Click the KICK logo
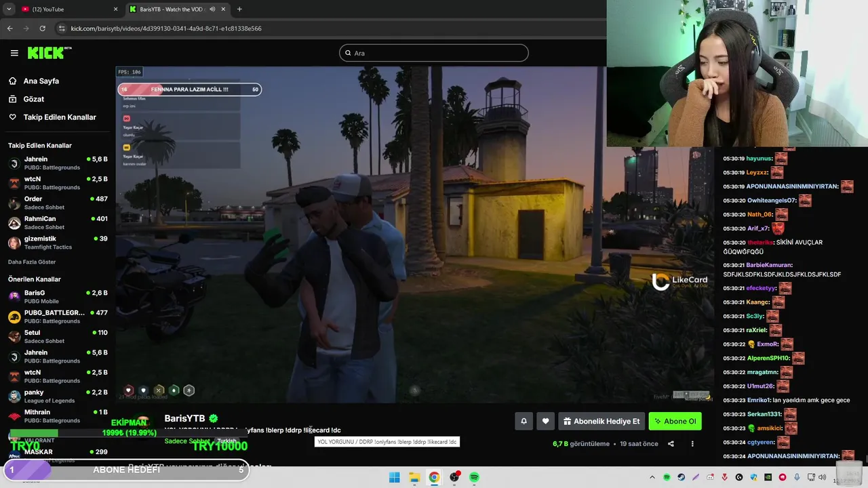The height and width of the screenshot is (488, 868). (49, 53)
